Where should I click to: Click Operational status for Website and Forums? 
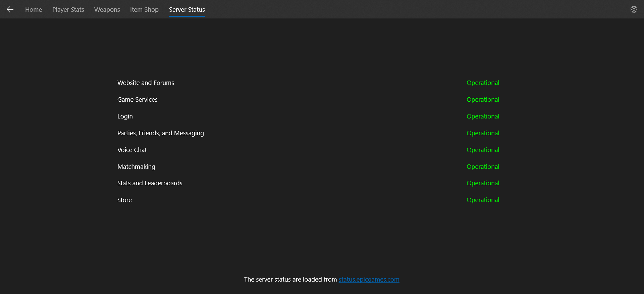(483, 83)
